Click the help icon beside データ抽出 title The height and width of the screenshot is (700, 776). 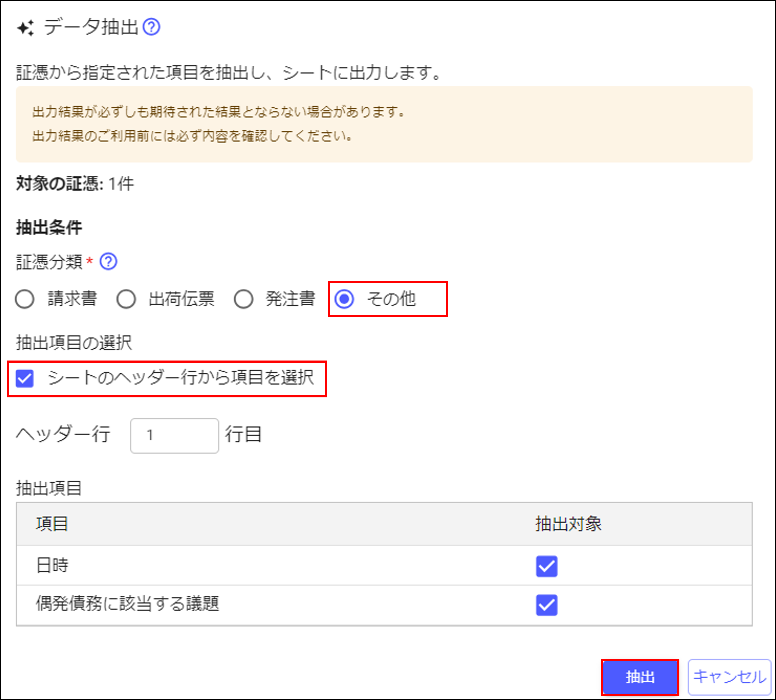151,27
